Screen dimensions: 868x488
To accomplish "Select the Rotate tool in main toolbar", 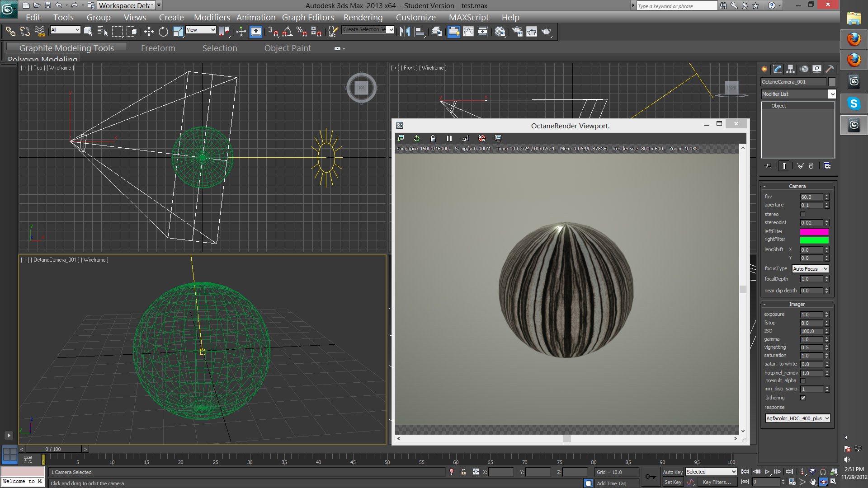I will [x=163, y=31].
